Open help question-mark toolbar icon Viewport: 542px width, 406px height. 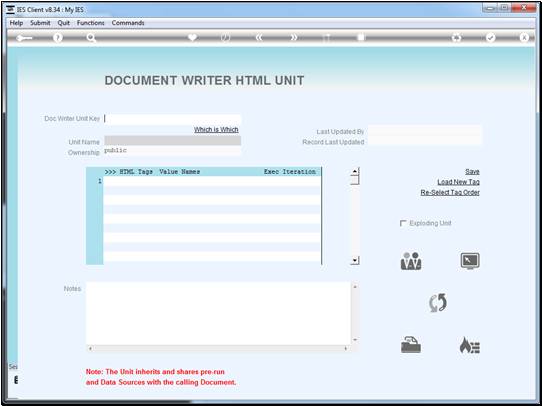click(x=58, y=38)
